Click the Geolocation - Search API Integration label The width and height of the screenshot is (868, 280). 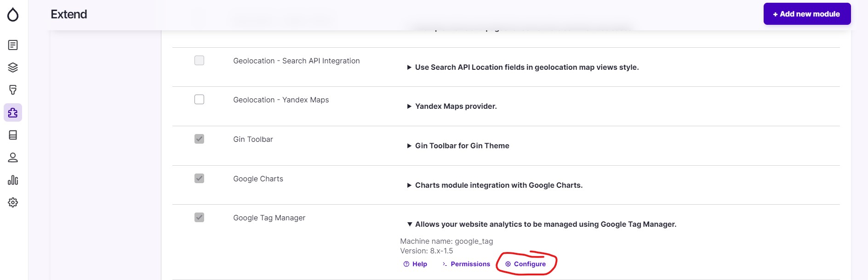coord(297,61)
